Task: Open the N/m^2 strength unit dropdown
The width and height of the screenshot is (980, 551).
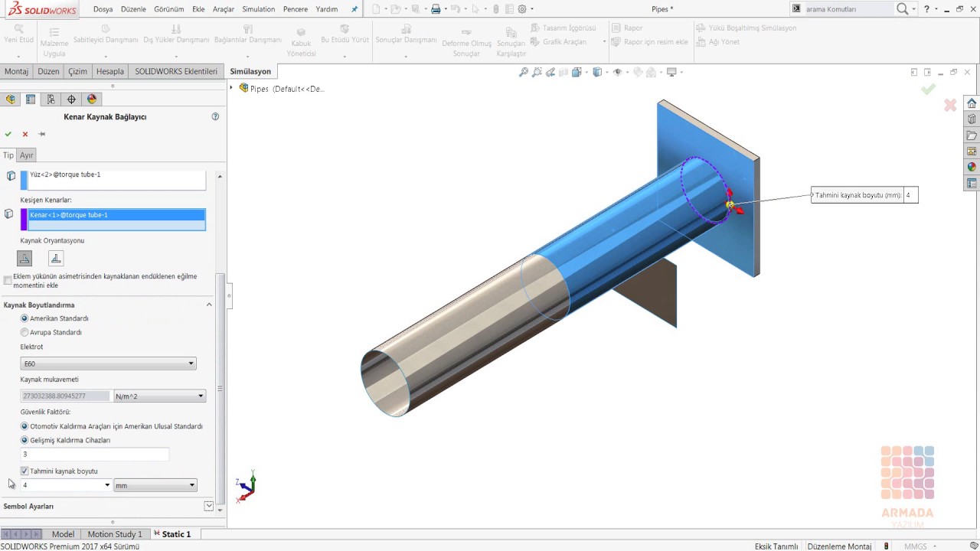Action: tap(159, 396)
